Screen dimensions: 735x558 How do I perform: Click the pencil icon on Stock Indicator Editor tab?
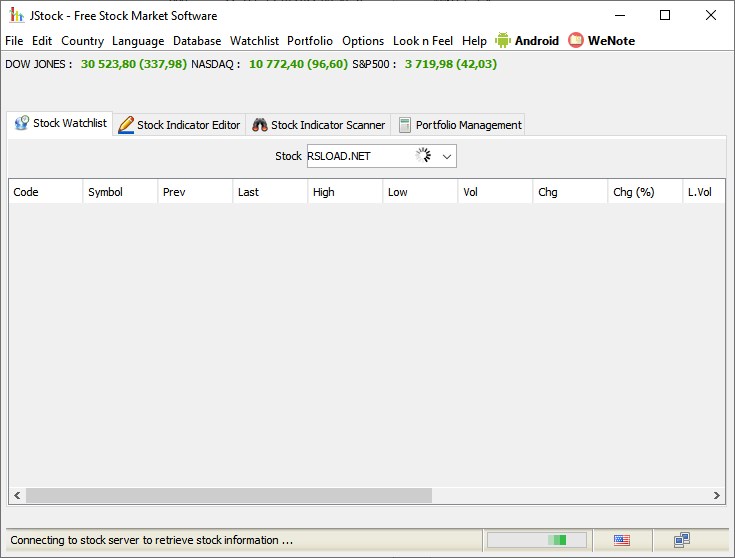[x=126, y=125]
